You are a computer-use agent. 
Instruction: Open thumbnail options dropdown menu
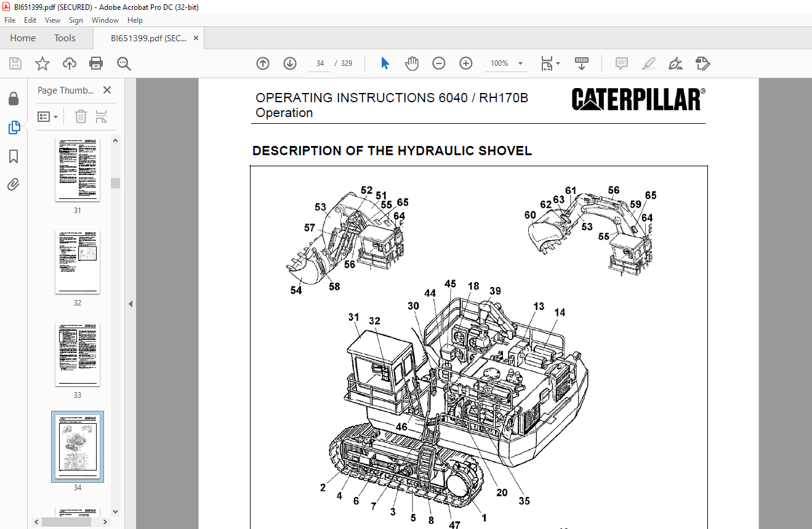pyautogui.click(x=48, y=116)
